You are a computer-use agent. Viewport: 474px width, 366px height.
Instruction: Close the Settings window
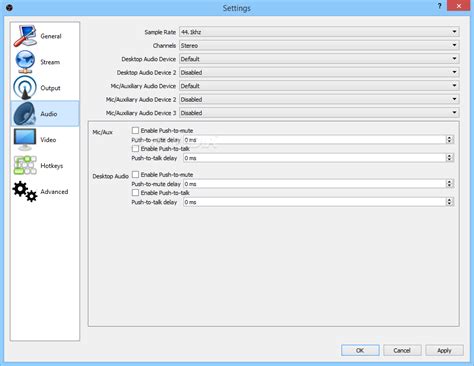coord(459,6)
